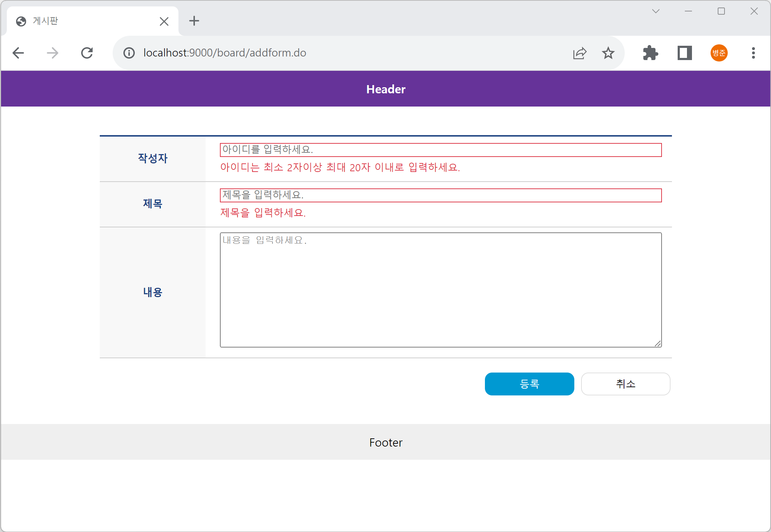Viewport: 771px width, 532px height.
Task: Click the forward navigation arrow
Action: coord(53,53)
